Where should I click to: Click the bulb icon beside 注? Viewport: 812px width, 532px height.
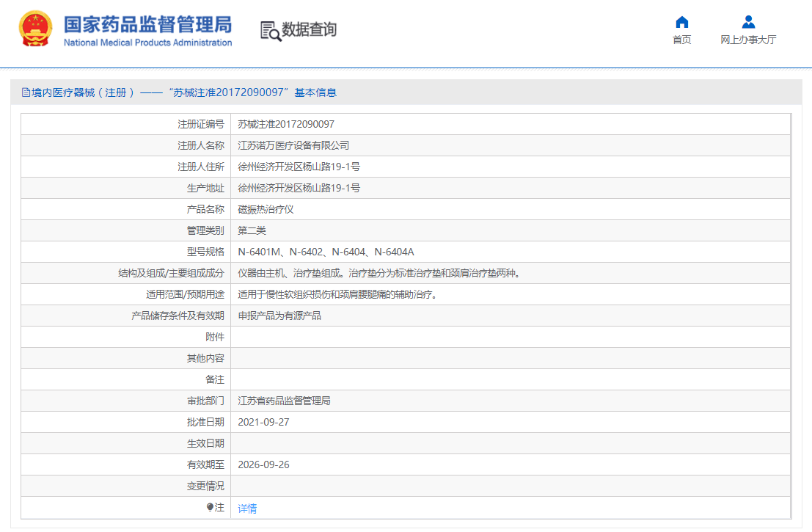tap(210, 508)
